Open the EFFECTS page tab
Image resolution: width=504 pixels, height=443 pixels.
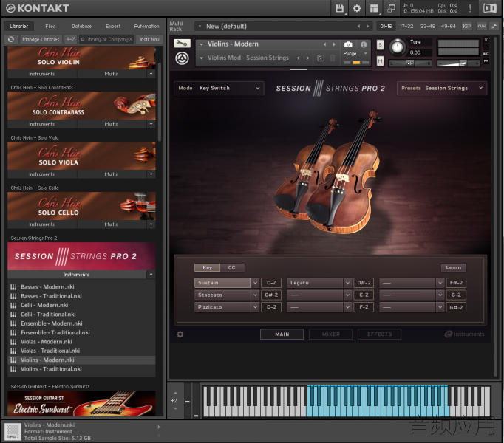[380, 334]
